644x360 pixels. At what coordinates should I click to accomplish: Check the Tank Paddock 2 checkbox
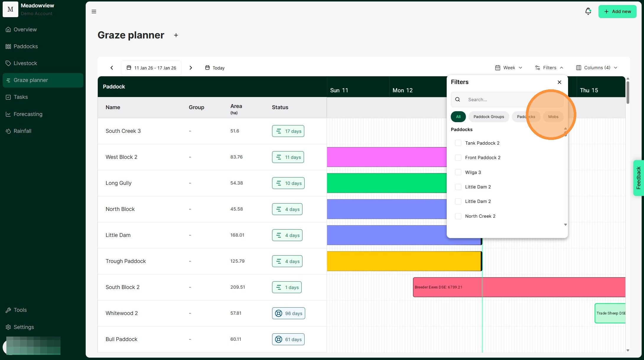coord(458,143)
